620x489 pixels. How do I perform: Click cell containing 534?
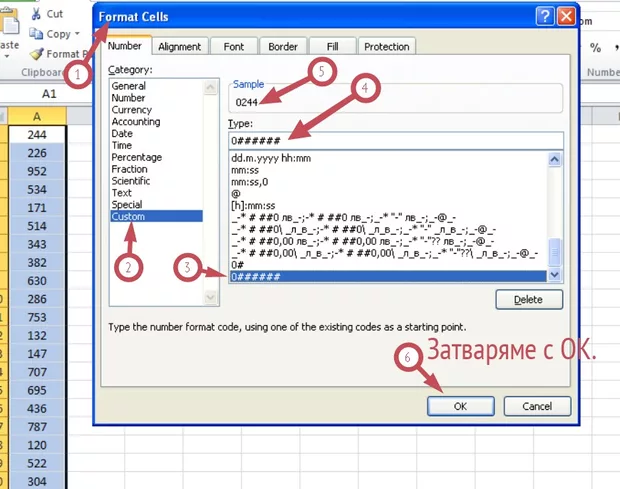[37, 189]
